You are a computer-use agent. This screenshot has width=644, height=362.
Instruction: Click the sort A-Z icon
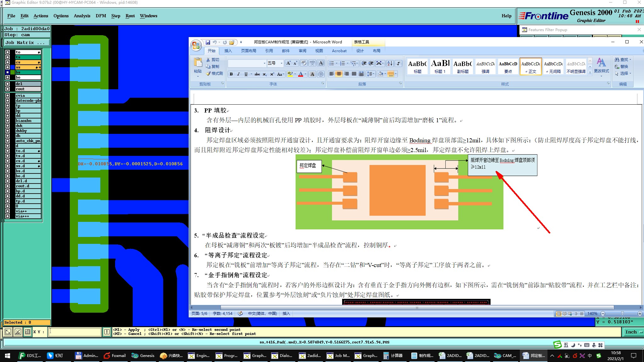[x=390, y=63]
